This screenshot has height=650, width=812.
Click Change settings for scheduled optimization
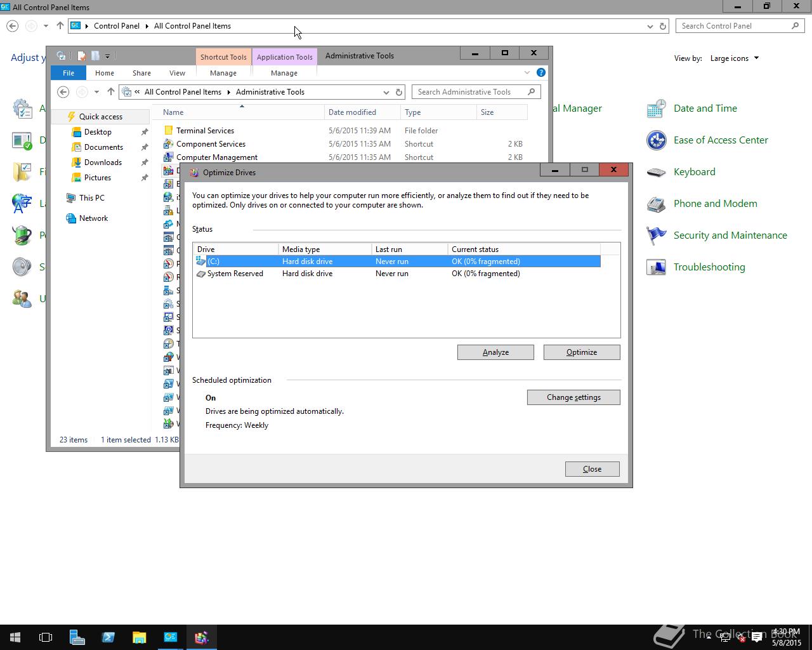click(573, 397)
